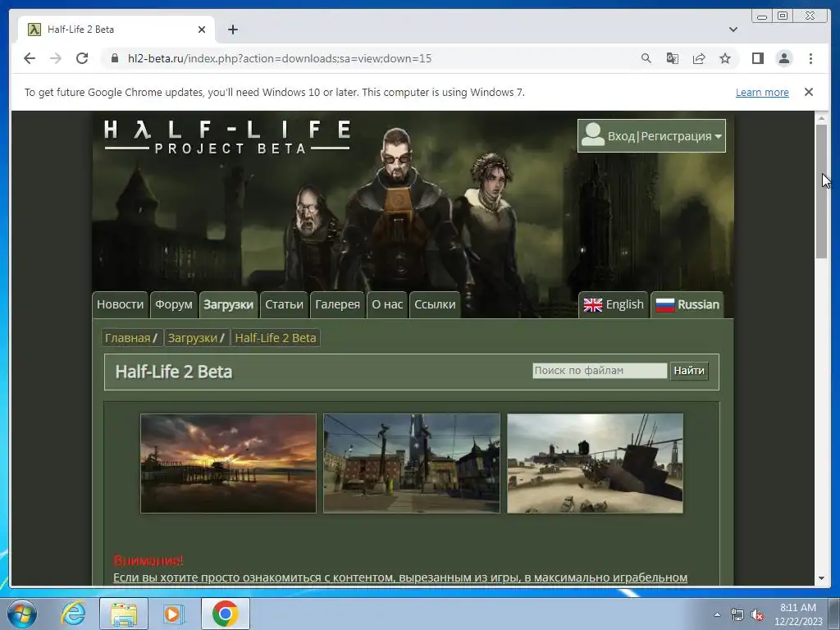The height and width of the screenshot is (630, 840).
Task: Open the Форум tab
Action: pyautogui.click(x=174, y=304)
